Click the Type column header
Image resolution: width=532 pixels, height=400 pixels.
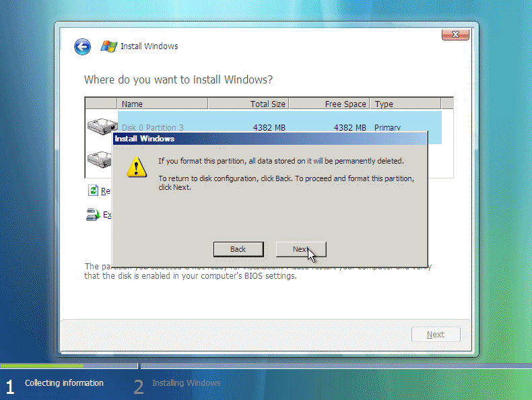click(404, 104)
